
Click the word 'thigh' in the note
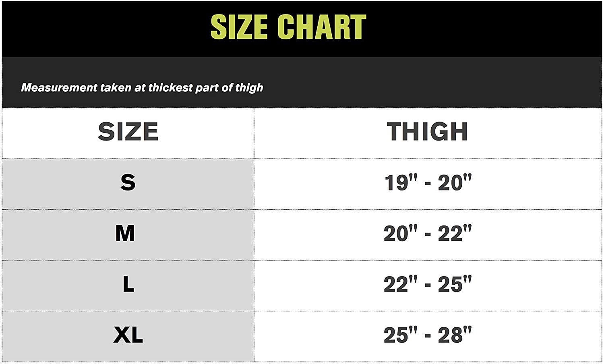pos(249,88)
